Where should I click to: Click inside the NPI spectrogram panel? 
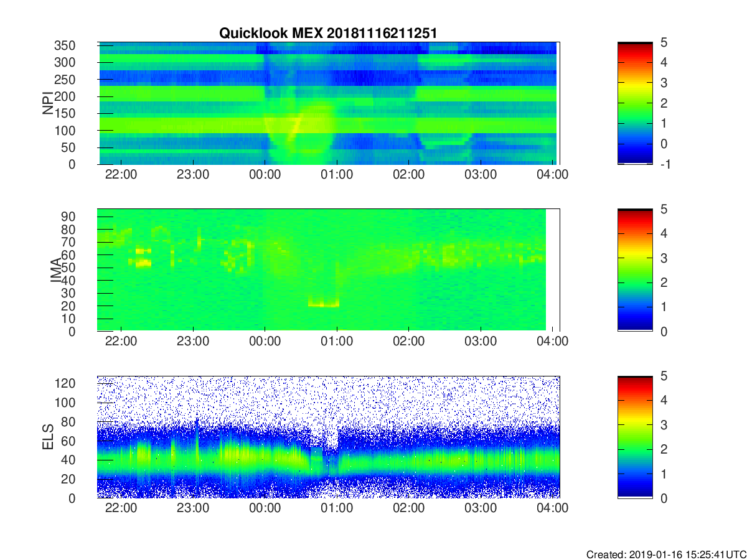click(x=329, y=103)
